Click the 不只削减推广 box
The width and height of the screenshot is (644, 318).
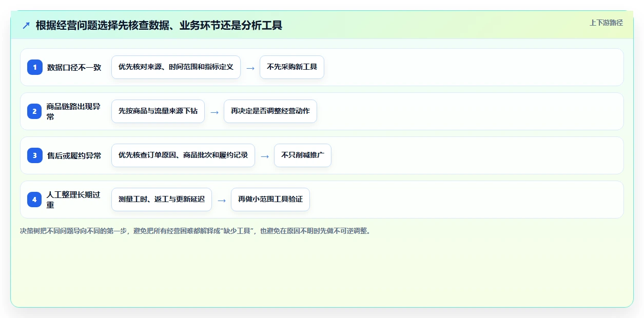pyautogui.click(x=303, y=155)
